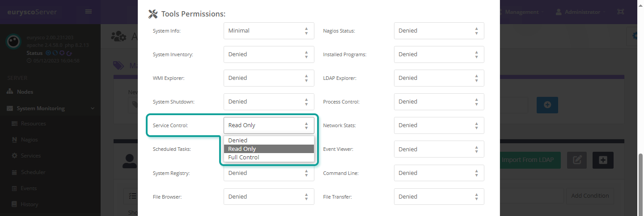Click the black plus add-user button
The height and width of the screenshot is (216, 644).
pyautogui.click(x=603, y=160)
